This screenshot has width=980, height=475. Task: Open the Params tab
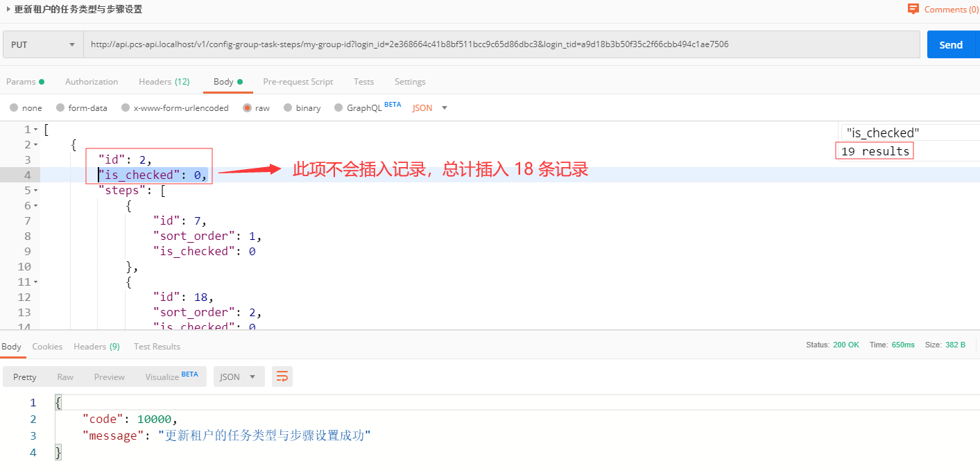tap(25, 81)
